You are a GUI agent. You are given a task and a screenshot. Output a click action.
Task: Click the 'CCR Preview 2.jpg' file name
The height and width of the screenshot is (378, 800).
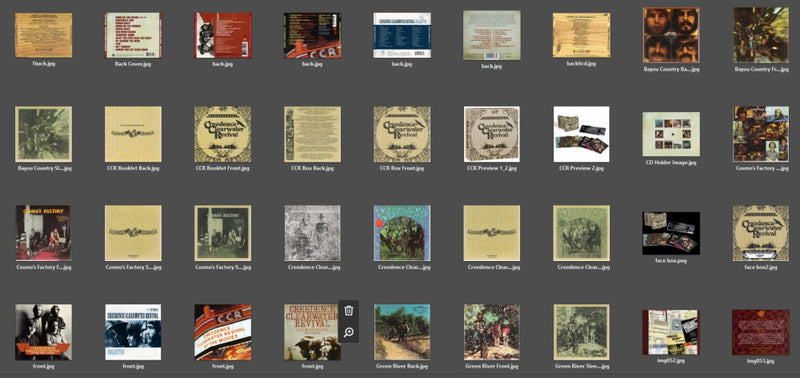click(581, 168)
